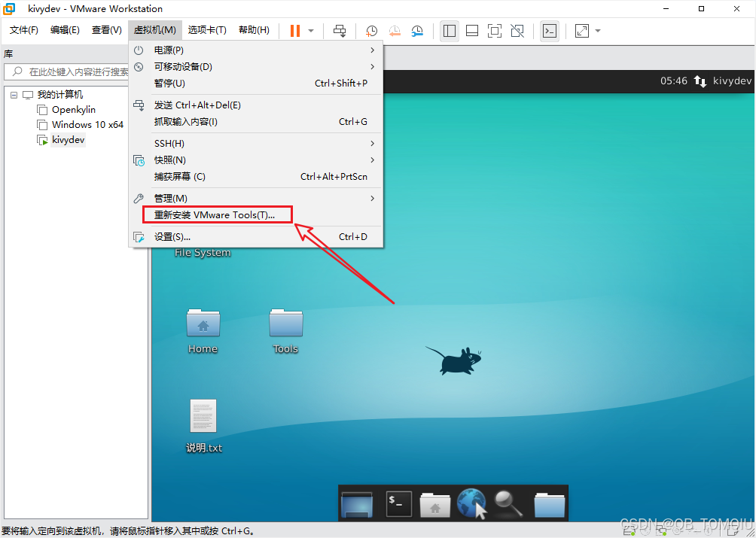Select 我的计算机 in library tree
The height and width of the screenshot is (538, 756).
coord(60,95)
